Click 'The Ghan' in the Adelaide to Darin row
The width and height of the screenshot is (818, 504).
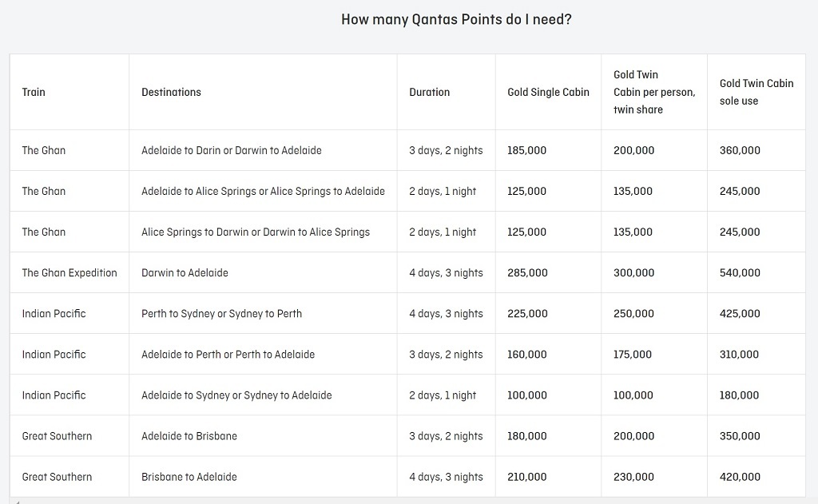point(44,150)
